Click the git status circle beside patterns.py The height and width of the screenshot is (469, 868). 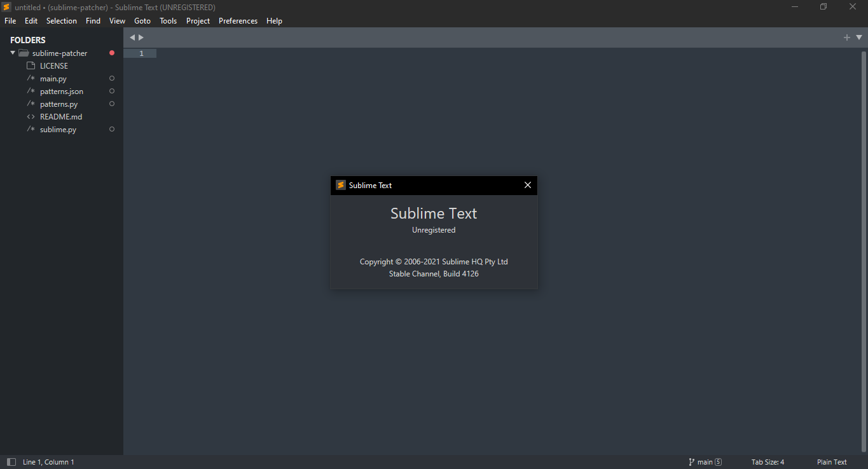tap(112, 104)
